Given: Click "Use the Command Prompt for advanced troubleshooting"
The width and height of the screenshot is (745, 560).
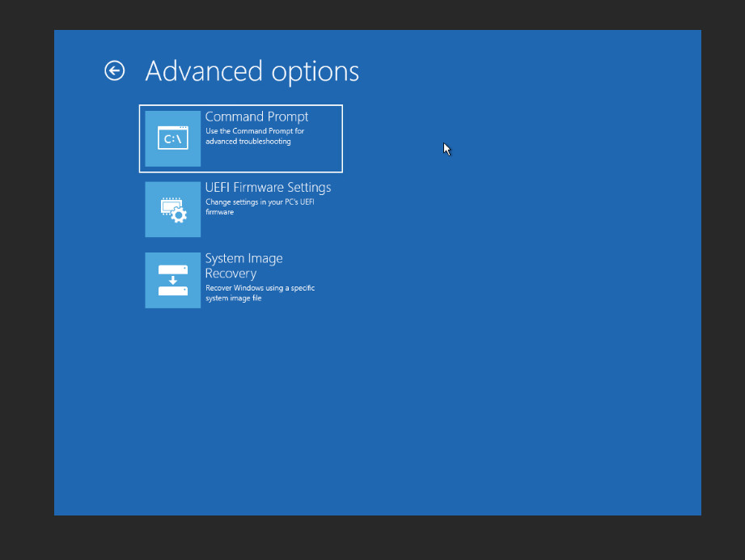Looking at the screenshot, I should tap(254, 136).
